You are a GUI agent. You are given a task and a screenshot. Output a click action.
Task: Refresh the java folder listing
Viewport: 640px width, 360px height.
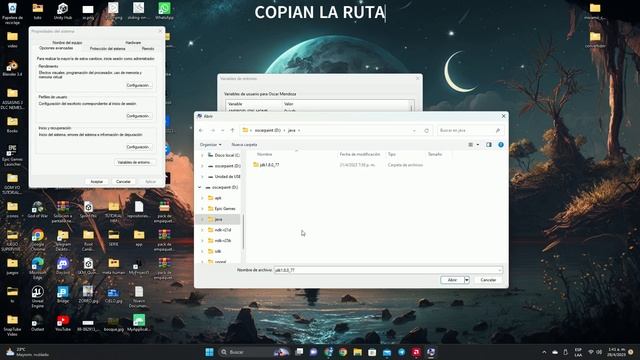[427, 131]
